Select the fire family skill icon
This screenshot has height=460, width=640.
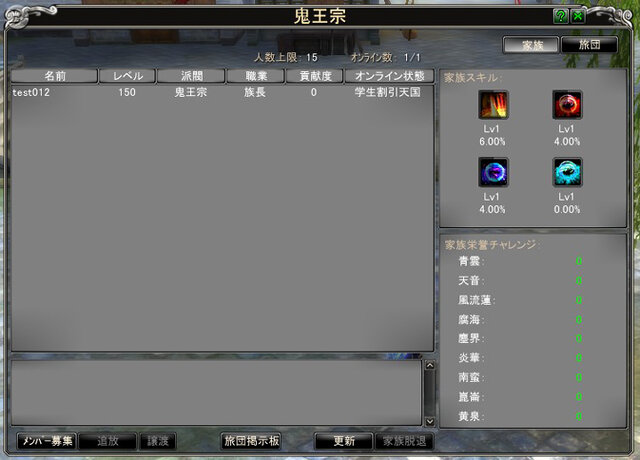coord(493,105)
